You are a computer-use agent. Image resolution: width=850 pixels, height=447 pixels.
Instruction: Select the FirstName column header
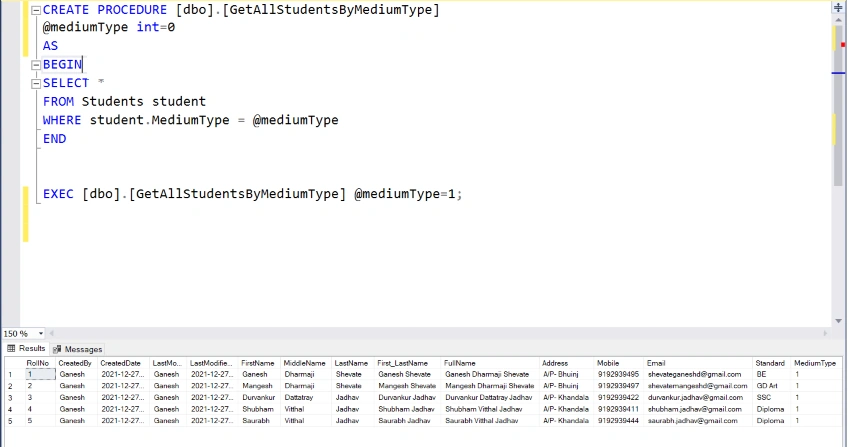[x=257, y=363]
